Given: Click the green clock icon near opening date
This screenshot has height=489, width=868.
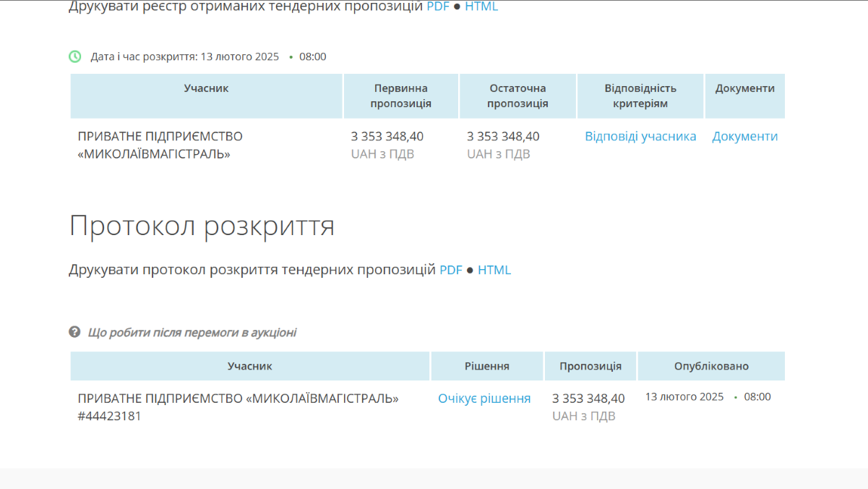Looking at the screenshot, I should pyautogui.click(x=75, y=56).
